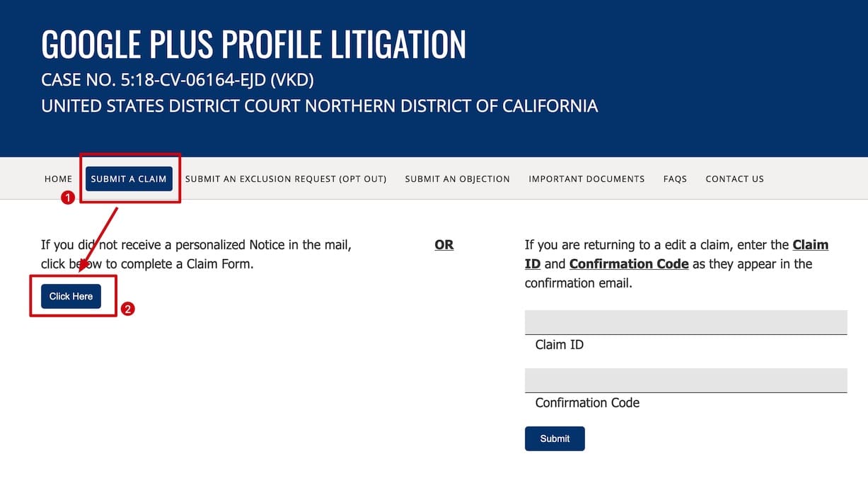
Task: Click underlined Confirmation Code in the instructions
Action: pos(628,264)
